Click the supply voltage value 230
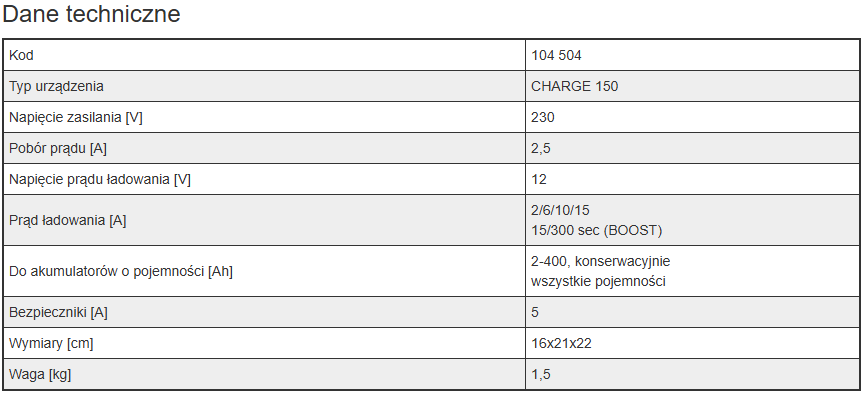866x395 pixels. [543, 117]
